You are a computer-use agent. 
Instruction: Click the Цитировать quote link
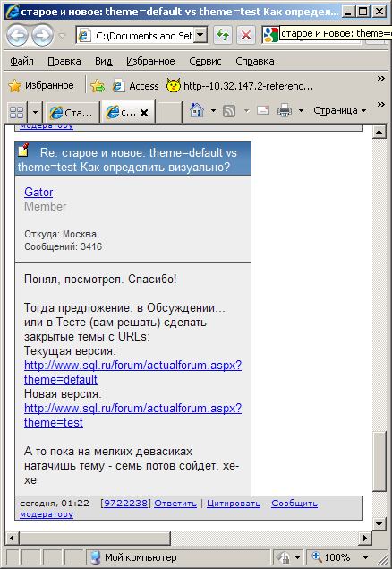[x=234, y=504]
